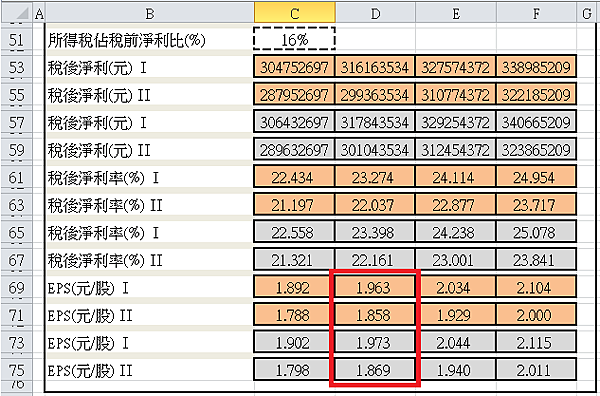Click cell value 22.161
Viewport: 600px width, 396px height.
[375, 260]
